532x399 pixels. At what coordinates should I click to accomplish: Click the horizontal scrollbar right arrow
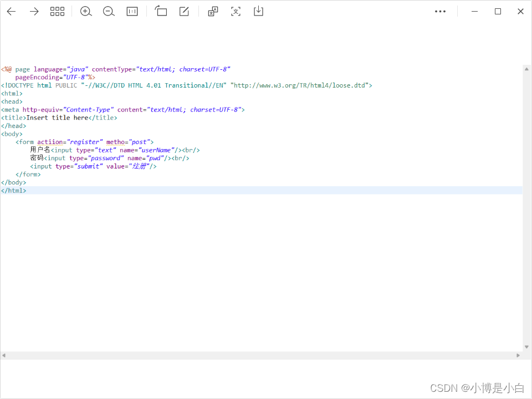[518, 355]
